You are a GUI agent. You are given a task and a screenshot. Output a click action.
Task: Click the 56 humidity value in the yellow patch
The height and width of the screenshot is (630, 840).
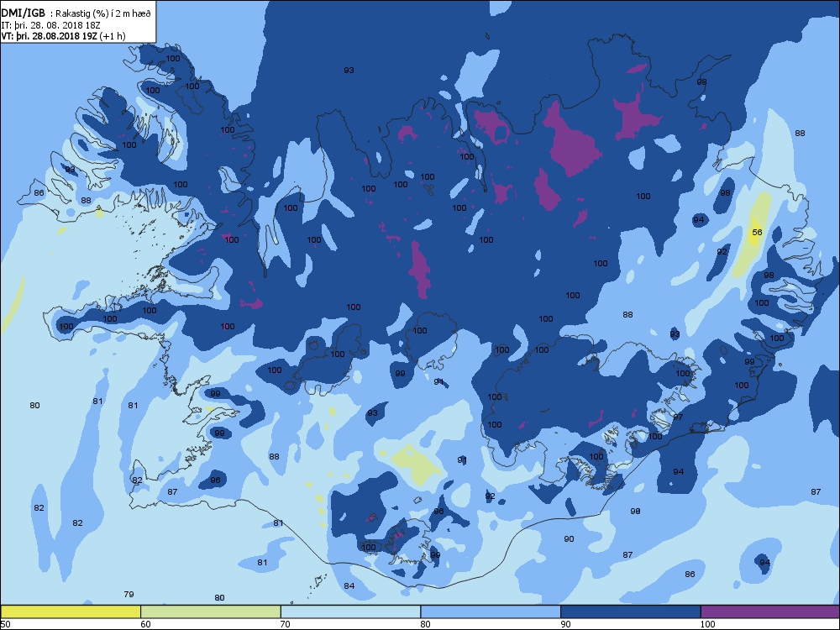757,233
